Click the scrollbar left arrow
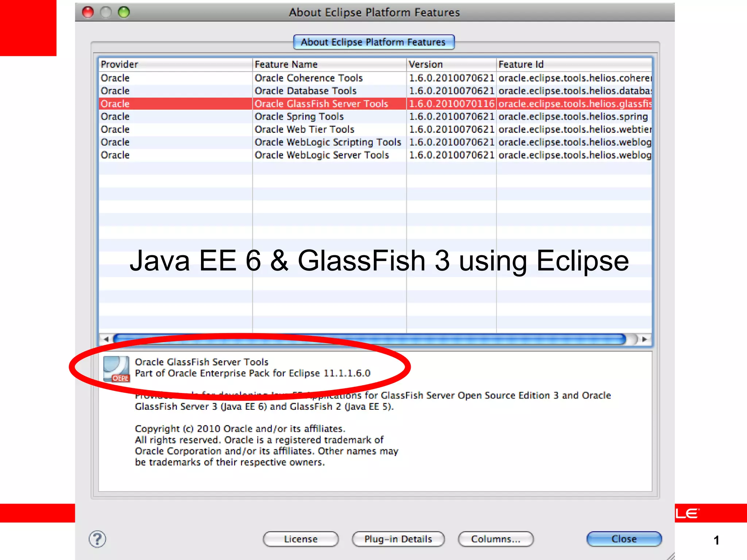This screenshot has width=747, height=560. click(x=106, y=339)
